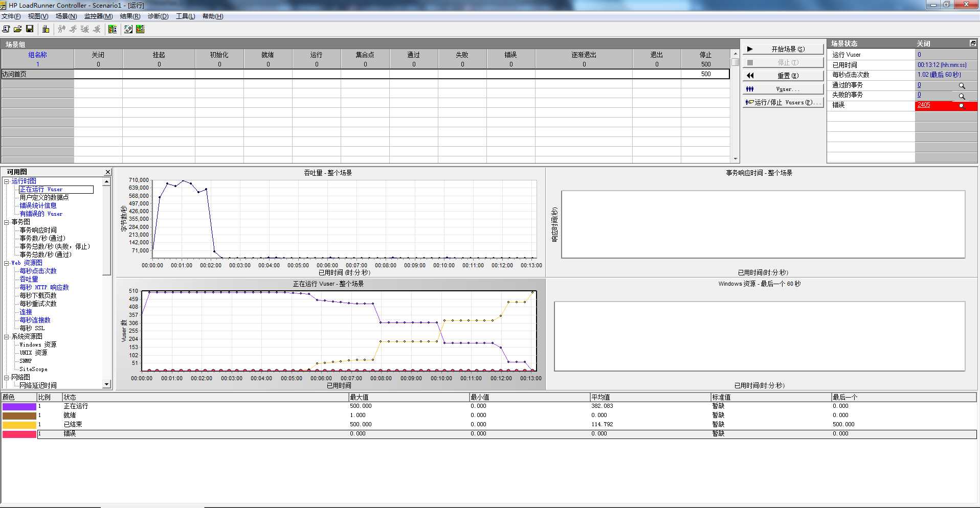This screenshot has height=508, width=980.
Task: Select 事务总数/秒(失败，停止) tree item
Action: 55,247
